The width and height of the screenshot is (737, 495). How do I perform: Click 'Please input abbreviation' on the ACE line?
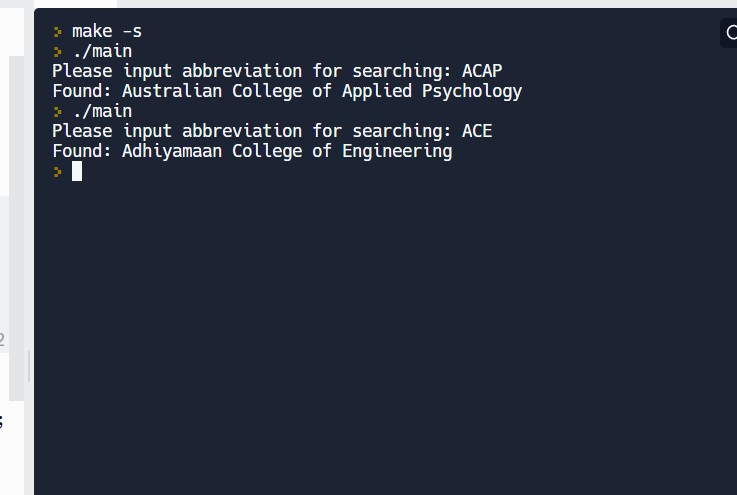pos(177,132)
